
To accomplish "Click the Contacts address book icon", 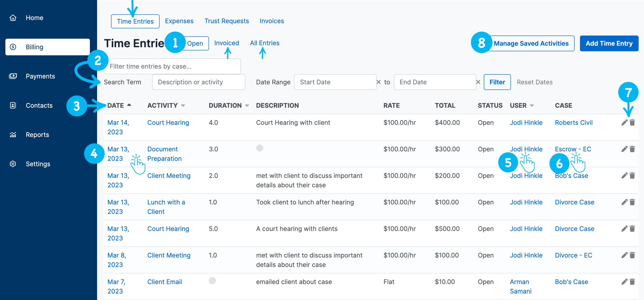I will [13, 105].
